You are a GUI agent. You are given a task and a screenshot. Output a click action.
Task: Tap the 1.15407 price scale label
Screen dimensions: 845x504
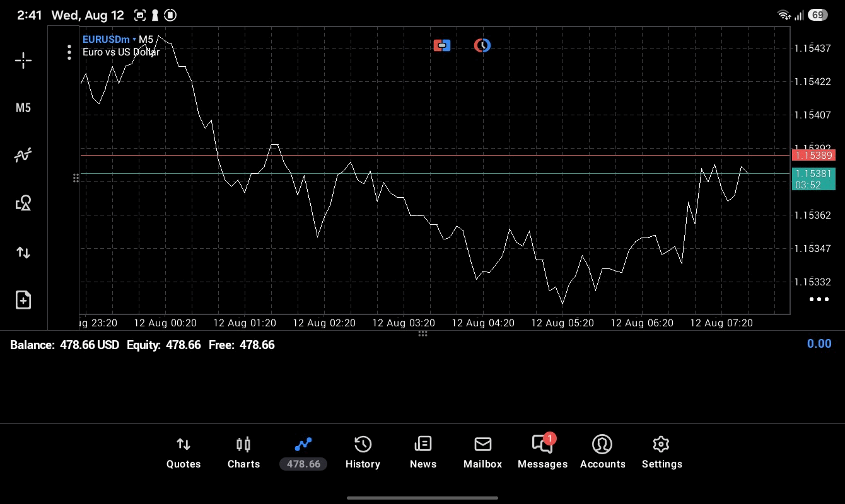pyautogui.click(x=812, y=115)
